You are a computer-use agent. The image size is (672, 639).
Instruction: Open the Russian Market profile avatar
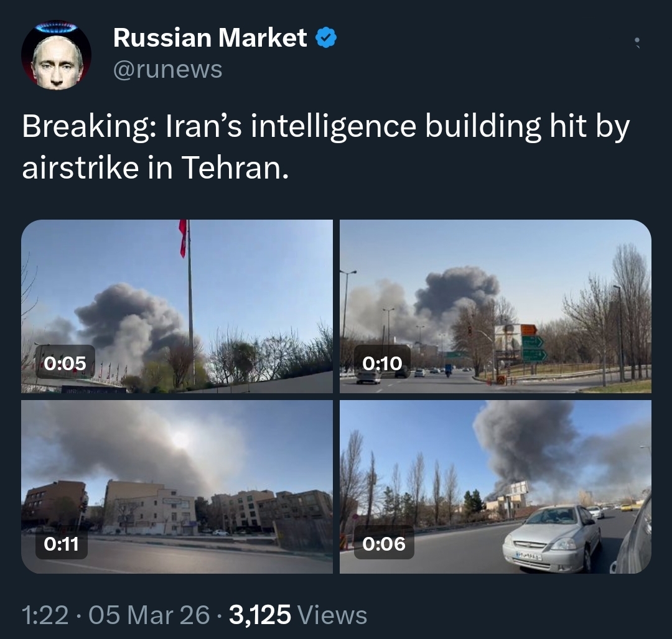[x=56, y=55]
